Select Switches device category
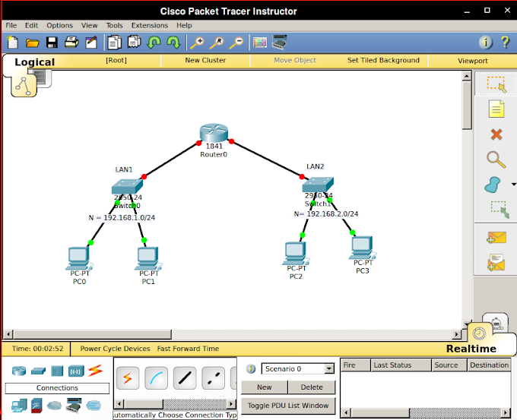This screenshot has width=517, height=420. [38, 371]
